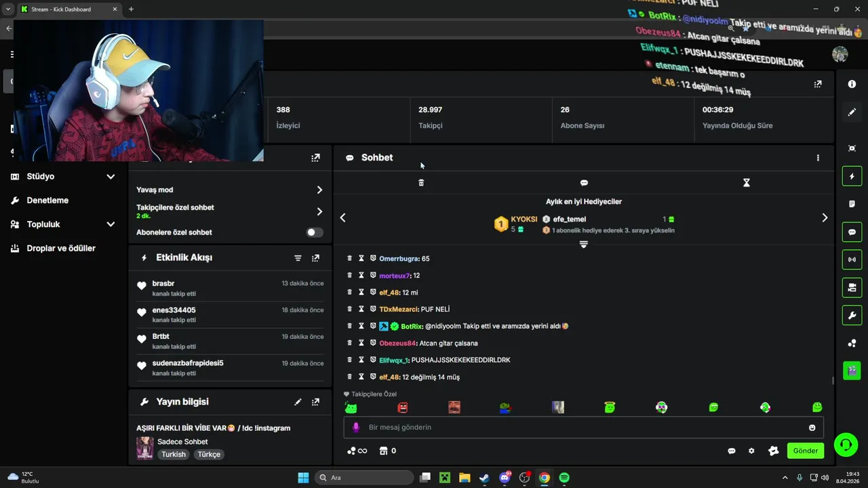Toggle the chat panel icon in right sidebar

(852, 232)
